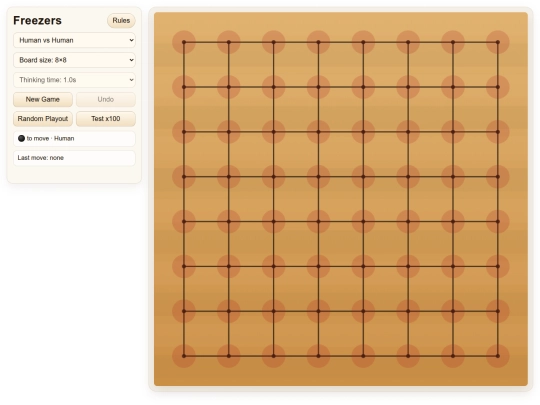Screen dimensions: 540x405
Task: Place a stone at row 6, column 4 intersection
Action: tap(318, 266)
